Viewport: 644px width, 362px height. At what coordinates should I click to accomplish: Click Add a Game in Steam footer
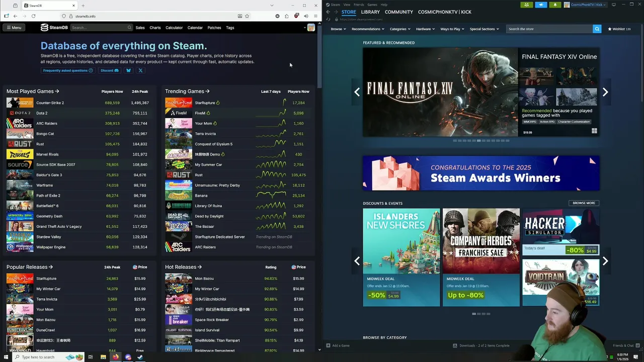click(x=338, y=345)
